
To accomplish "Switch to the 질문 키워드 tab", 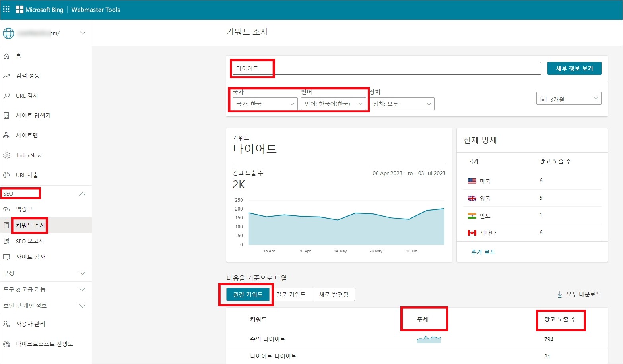I will [292, 294].
